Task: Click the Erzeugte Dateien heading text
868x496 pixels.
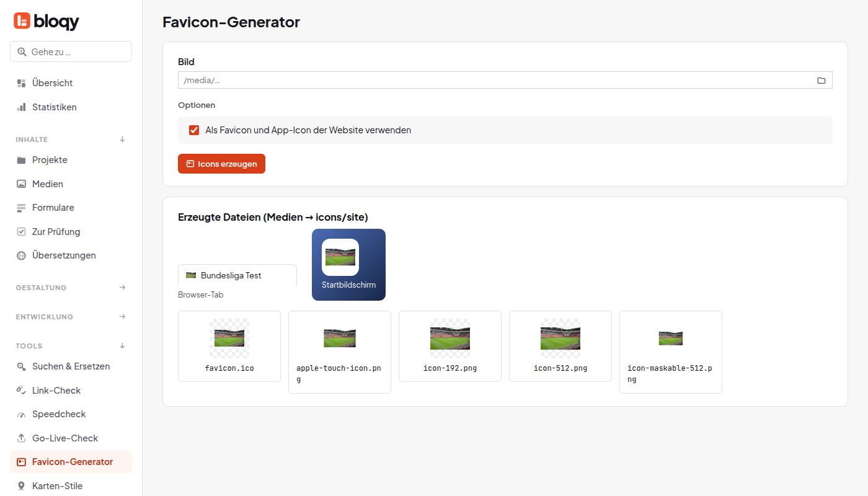Action: pyautogui.click(x=273, y=217)
